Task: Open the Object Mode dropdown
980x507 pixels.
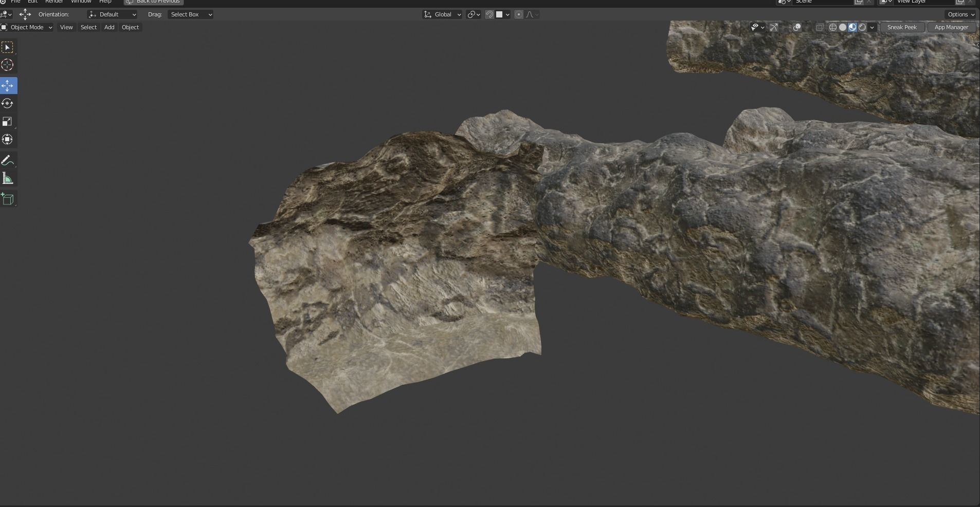Action: point(27,27)
